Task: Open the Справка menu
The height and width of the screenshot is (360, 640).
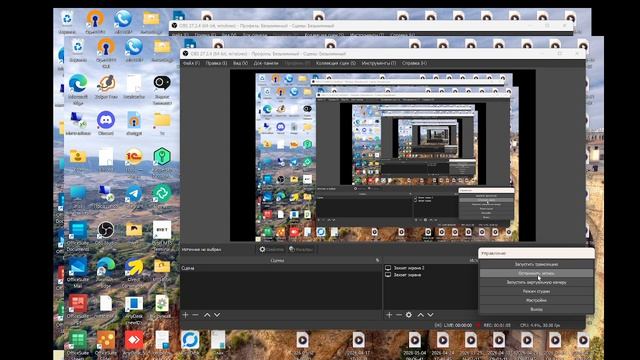Action: click(414, 63)
